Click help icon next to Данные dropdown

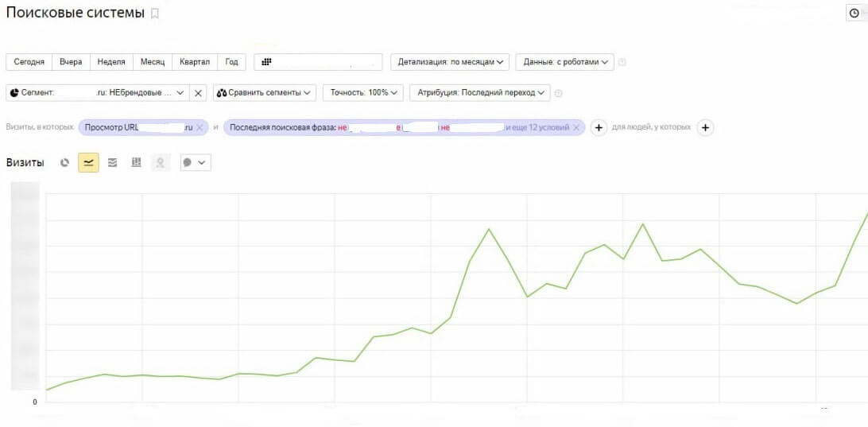622,63
